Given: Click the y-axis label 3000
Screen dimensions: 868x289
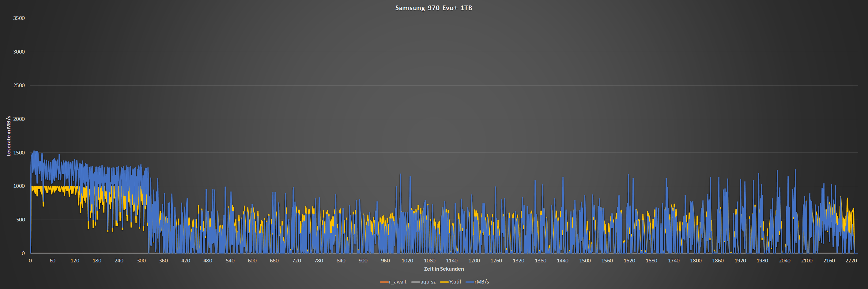Looking at the screenshot, I should 19,52.
